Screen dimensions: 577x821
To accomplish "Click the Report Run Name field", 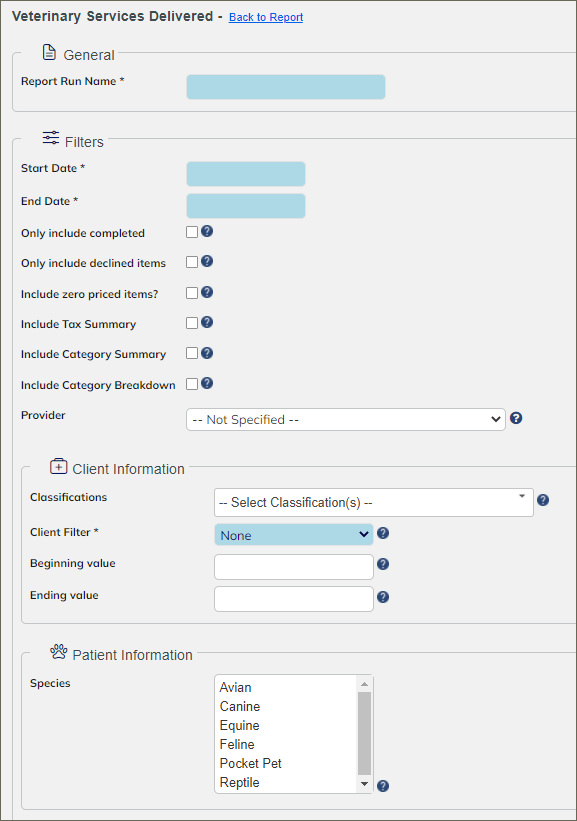I will click(x=286, y=87).
